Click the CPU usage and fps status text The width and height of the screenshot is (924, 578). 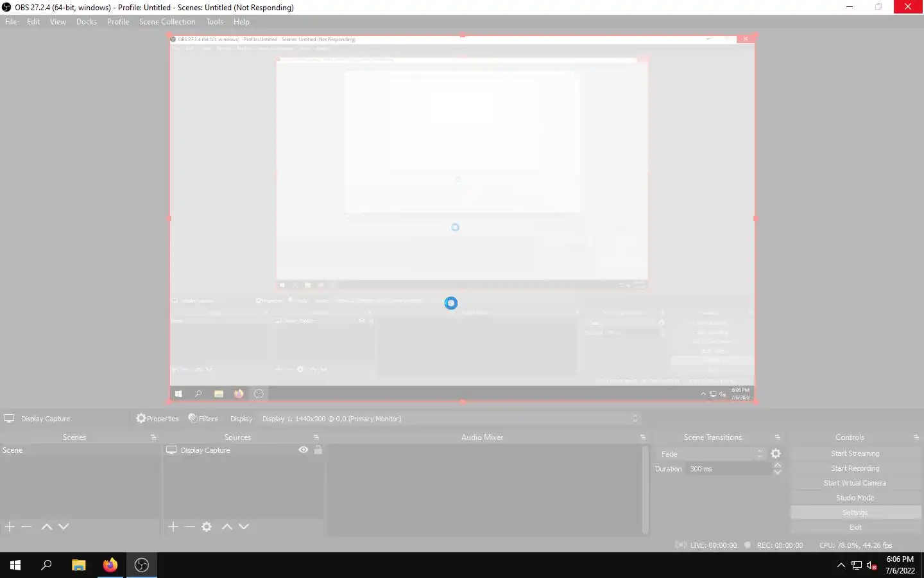coord(855,545)
